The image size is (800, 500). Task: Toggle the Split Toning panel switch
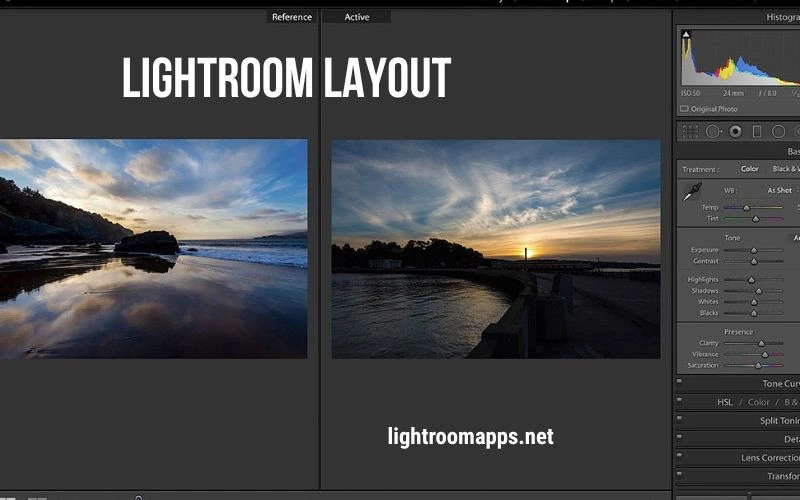coord(680,420)
